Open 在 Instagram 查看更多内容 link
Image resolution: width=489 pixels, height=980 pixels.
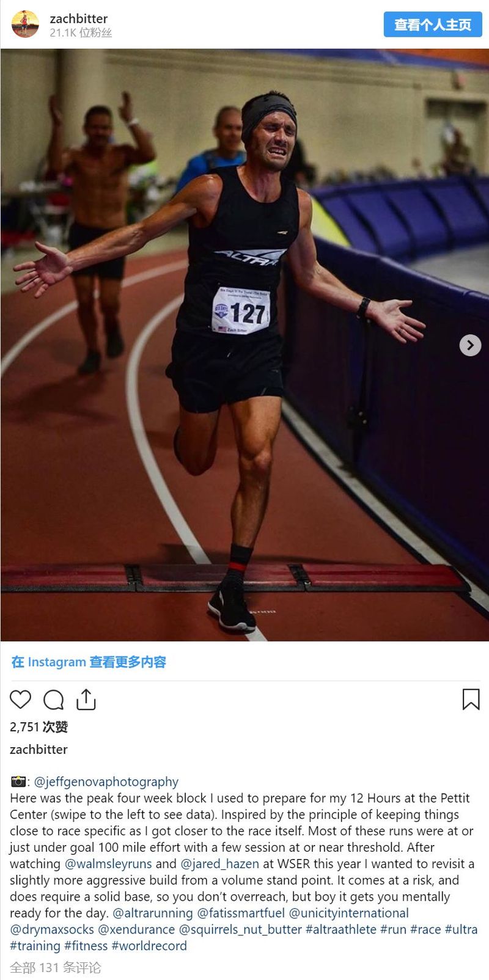(x=89, y=662)
